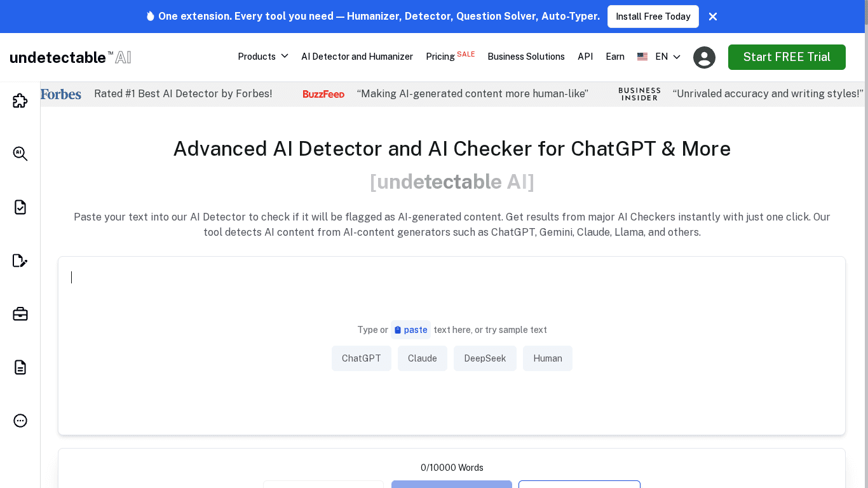This screenshot has height=488, width=868.
Task: Open the EN language dropdown
Action: click(668, 57)
